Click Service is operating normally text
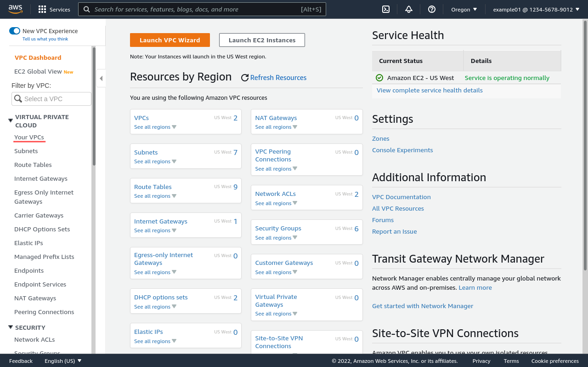588x367 pixels. pos(507,78)
